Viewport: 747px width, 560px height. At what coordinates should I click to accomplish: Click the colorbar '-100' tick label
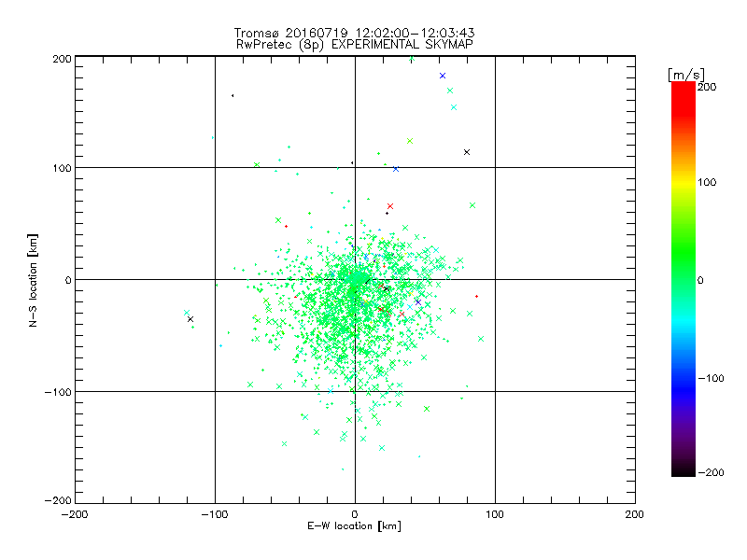point(712,378)
